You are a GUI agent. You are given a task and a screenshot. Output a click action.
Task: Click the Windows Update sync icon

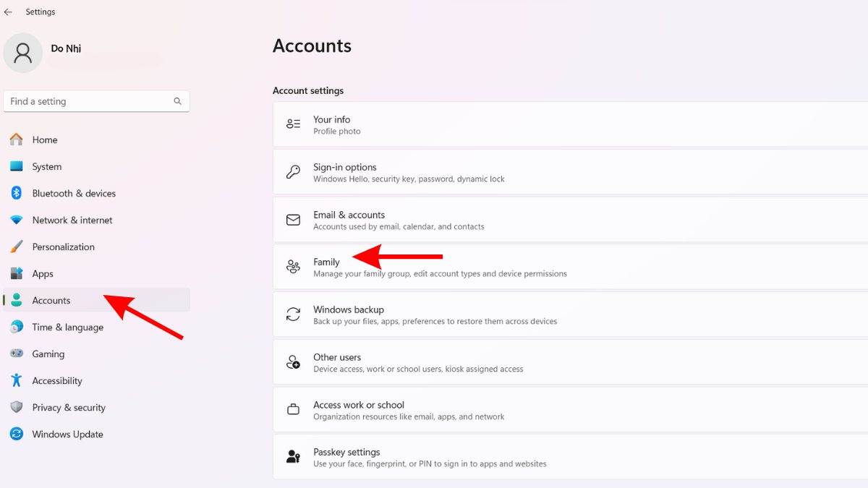17,434
